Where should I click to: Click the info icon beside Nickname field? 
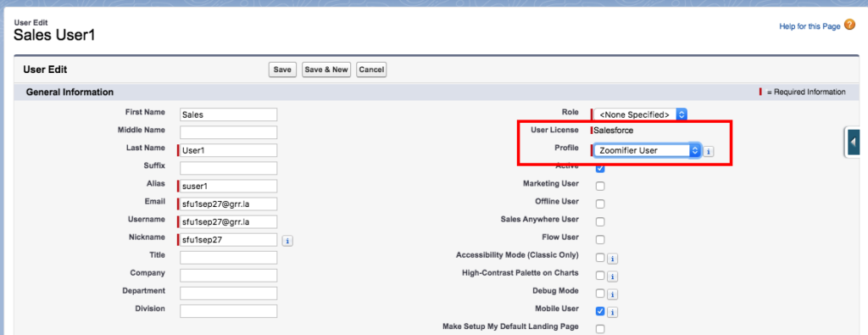tap(287, 241)
